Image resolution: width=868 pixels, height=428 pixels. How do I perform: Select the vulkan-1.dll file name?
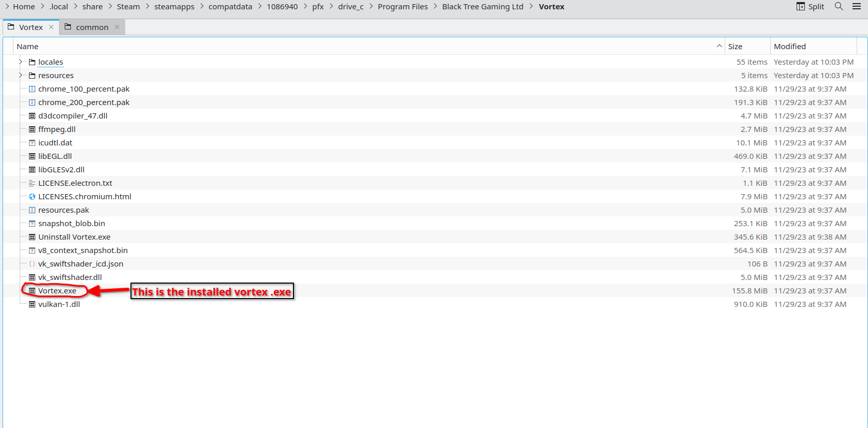click(59, 304)
